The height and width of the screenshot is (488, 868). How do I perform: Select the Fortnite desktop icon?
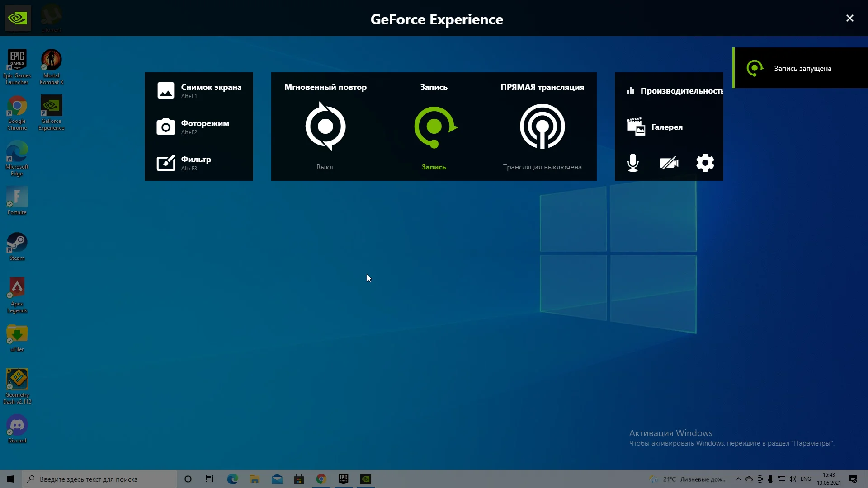click(x=17, y=201)
